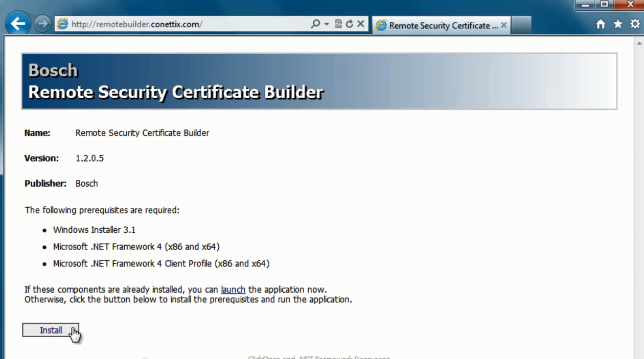Click the Search magnifier icon in address bar
This screenshot has width=644, height=359.
pos(315,24)
